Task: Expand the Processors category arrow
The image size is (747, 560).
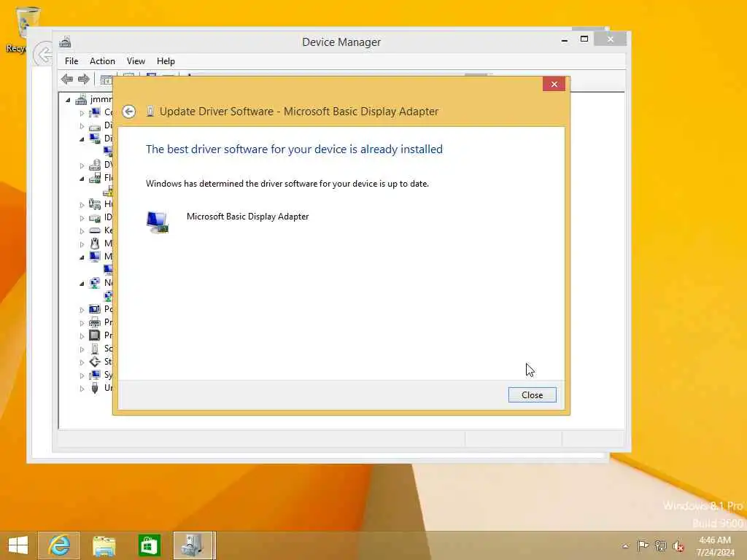Action: tap(82, 336)
